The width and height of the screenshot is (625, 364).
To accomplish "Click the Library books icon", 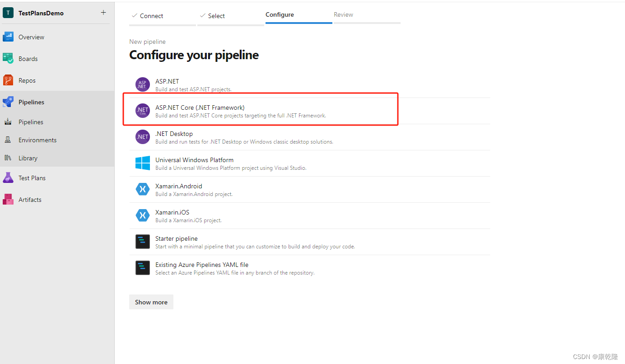I will (8, 158).
